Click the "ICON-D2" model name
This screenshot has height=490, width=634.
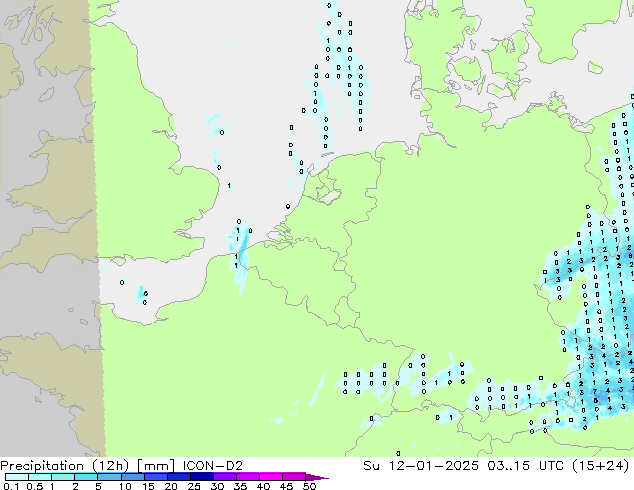click(213, 466)
